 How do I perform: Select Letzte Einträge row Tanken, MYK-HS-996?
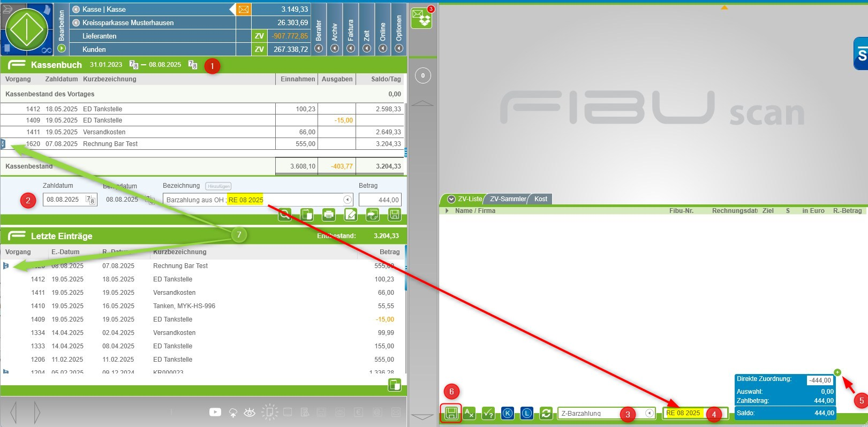click(x=202, y=306)
